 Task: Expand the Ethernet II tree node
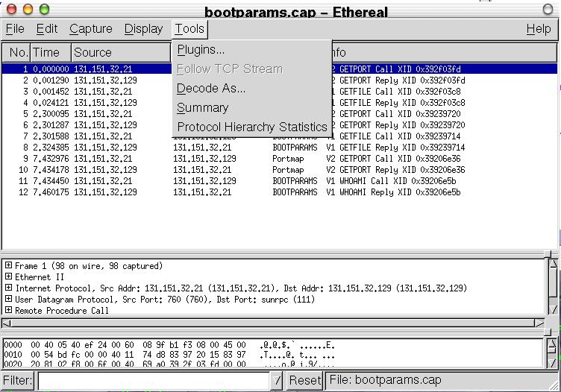[8, 276]
